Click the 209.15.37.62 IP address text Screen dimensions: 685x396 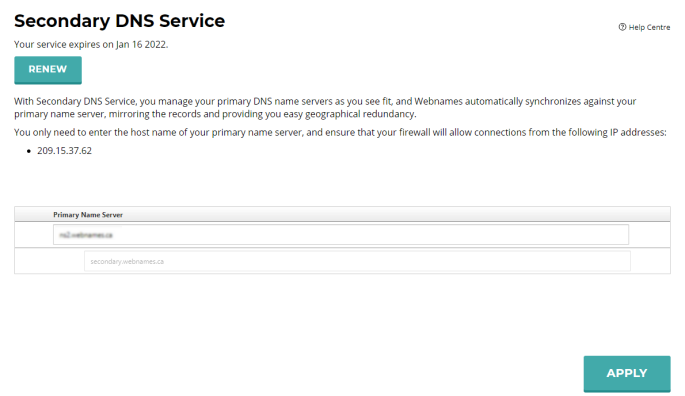click(x=64, y=151)
